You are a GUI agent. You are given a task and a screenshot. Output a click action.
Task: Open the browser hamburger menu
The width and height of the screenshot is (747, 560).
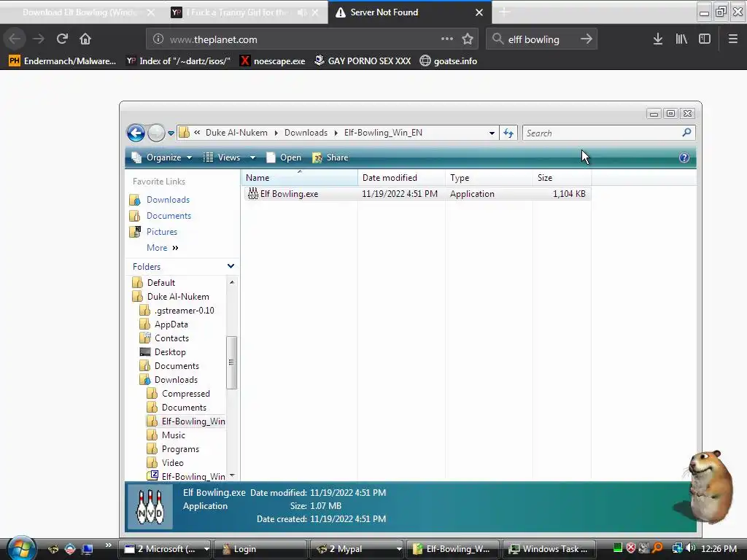pos(732,39)
